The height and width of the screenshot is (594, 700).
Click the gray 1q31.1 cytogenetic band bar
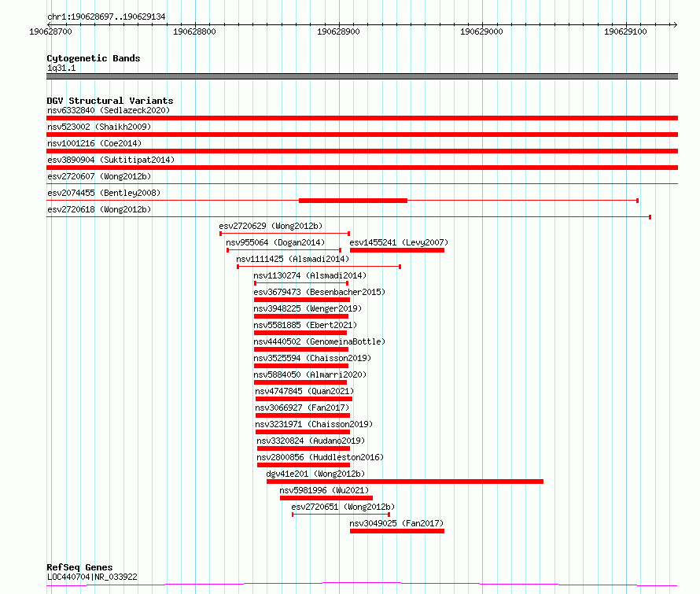(362, 76)
